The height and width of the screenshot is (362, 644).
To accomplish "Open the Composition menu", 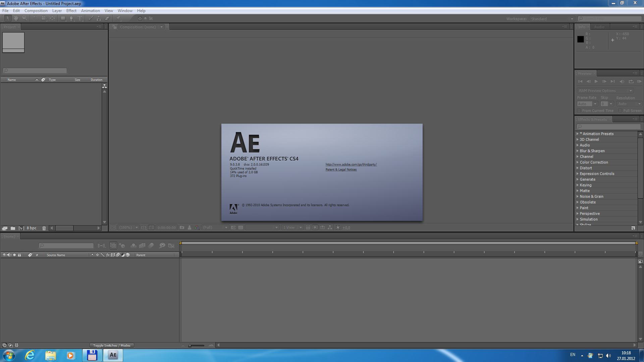I will pyautogui.click(x=35, y=10).
